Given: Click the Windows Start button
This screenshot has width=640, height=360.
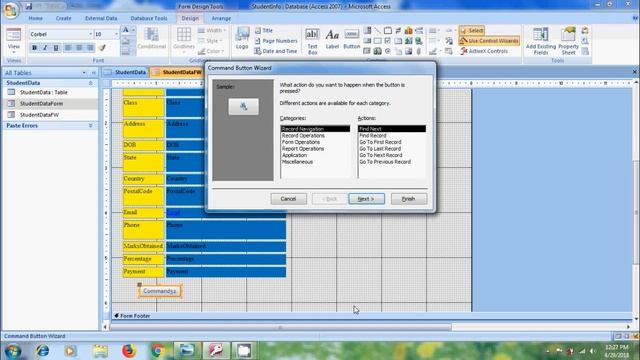Looking at the screenshot, I should 13,351.
